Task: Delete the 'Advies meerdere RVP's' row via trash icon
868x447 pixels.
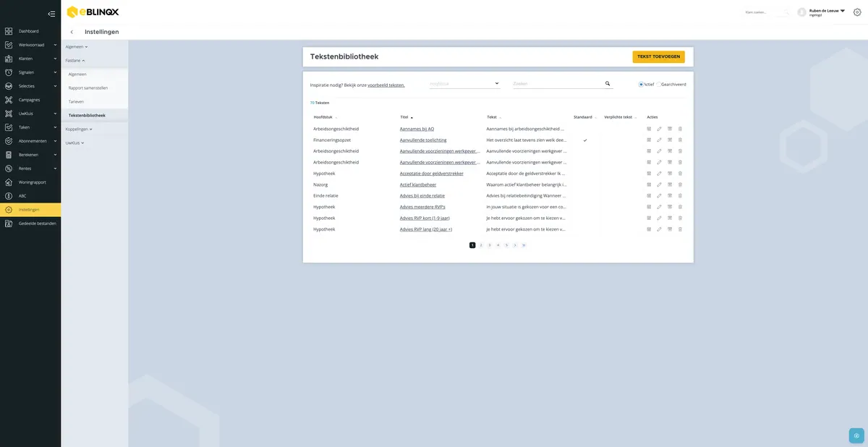Action: click(x=680, y=207)
